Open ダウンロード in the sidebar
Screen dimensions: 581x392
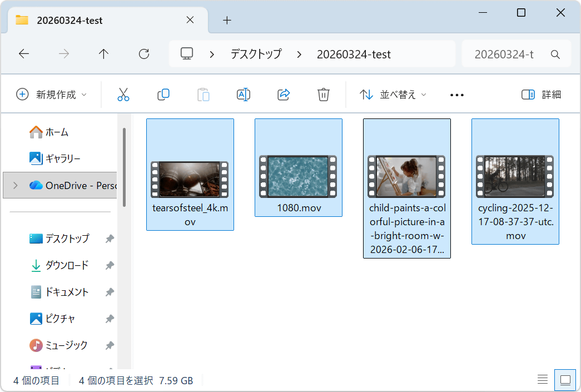point(67,265)
